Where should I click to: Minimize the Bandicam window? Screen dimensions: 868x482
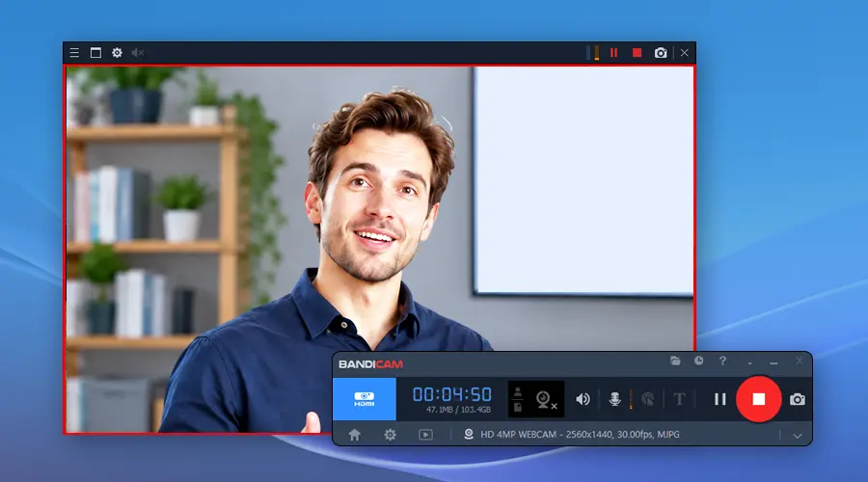coord(773,363)
